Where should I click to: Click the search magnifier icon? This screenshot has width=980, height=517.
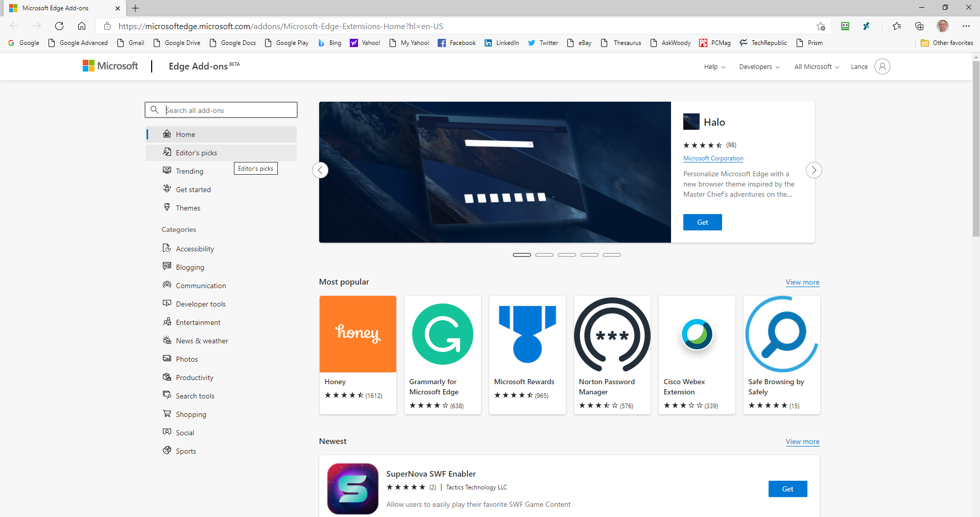(x=155, y=110)
